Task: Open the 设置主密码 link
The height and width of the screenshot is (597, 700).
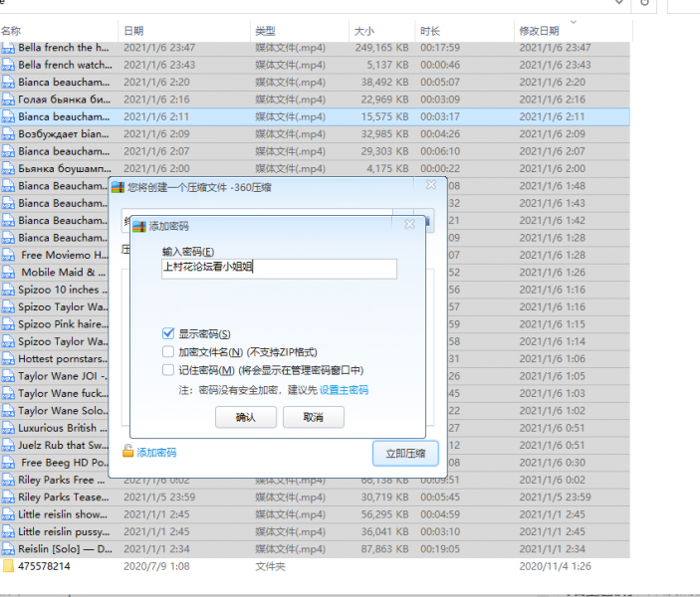Action: point(344,390)
